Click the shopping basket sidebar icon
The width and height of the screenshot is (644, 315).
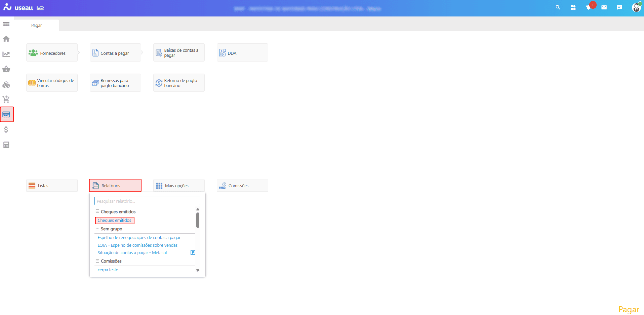6,69
